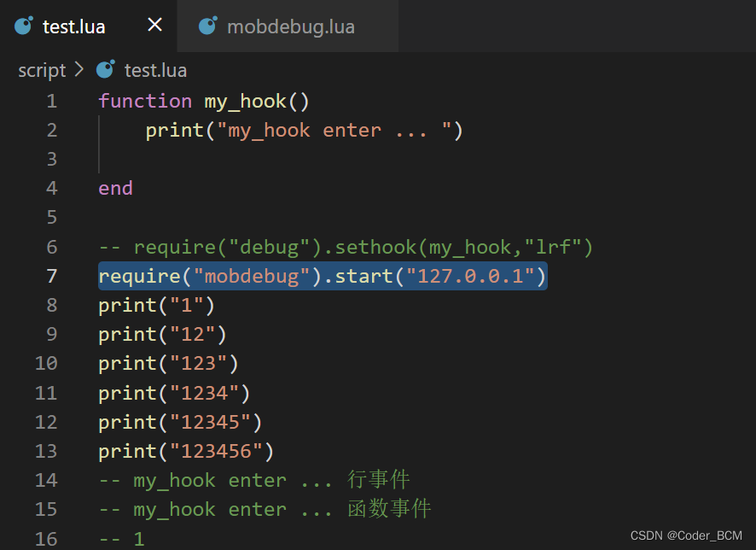Expand the script breadcrumb dropdown
The image size is (756, 550).
coord(42,70)
